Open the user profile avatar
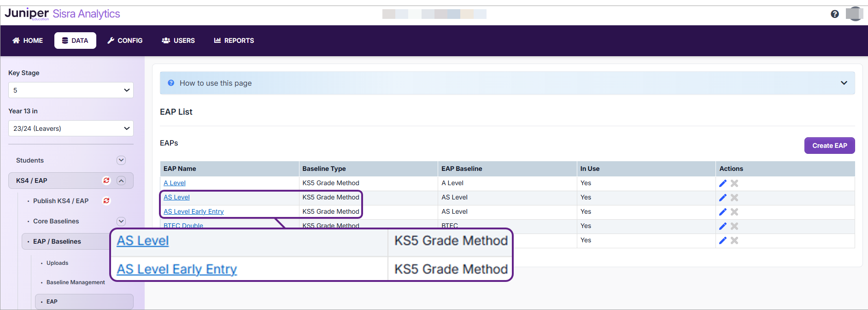 854,14
